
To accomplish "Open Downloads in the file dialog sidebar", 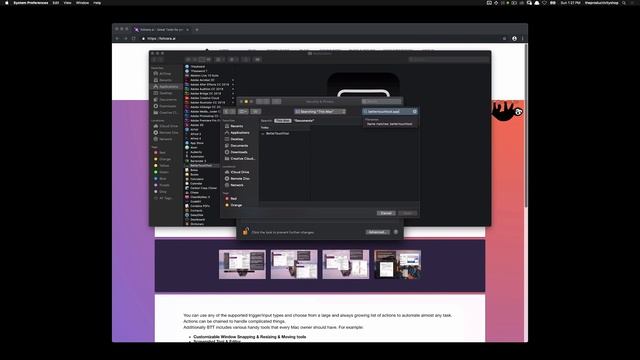I will click(x=239, y=152).
